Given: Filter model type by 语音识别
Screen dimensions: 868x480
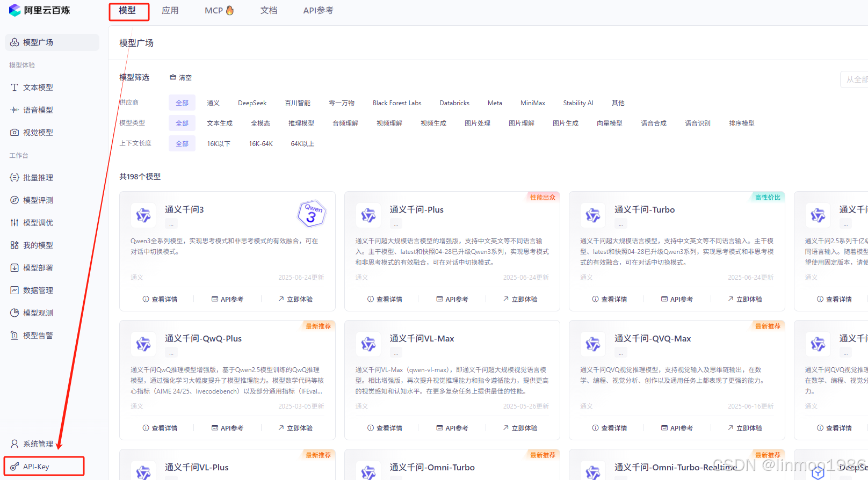Looking at the screenshot, I should 698,123.
